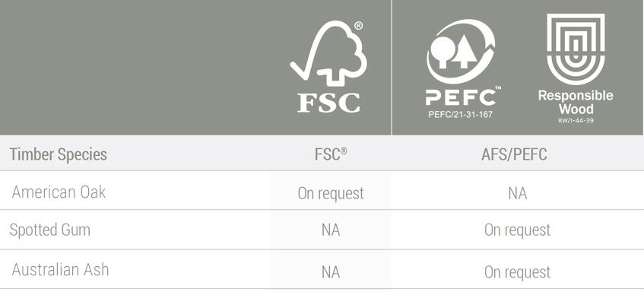Click the PEFC wordmark under logo
The height and width of the screenshot is (292, 644).
click(x=462, y=97)
